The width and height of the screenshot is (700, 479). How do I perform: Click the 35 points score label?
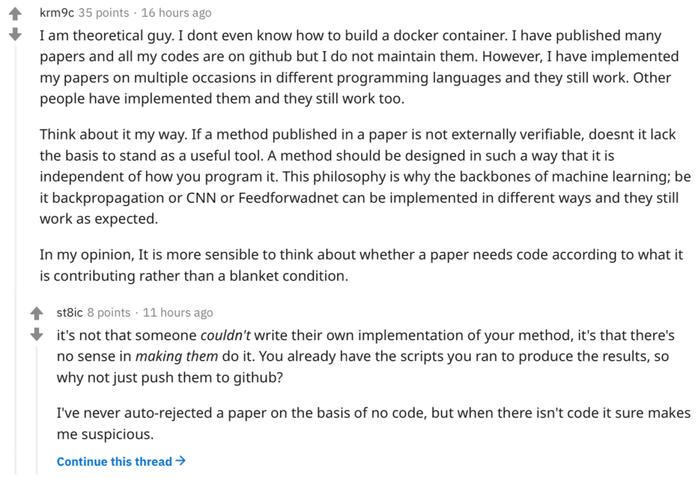coord(104,13)
